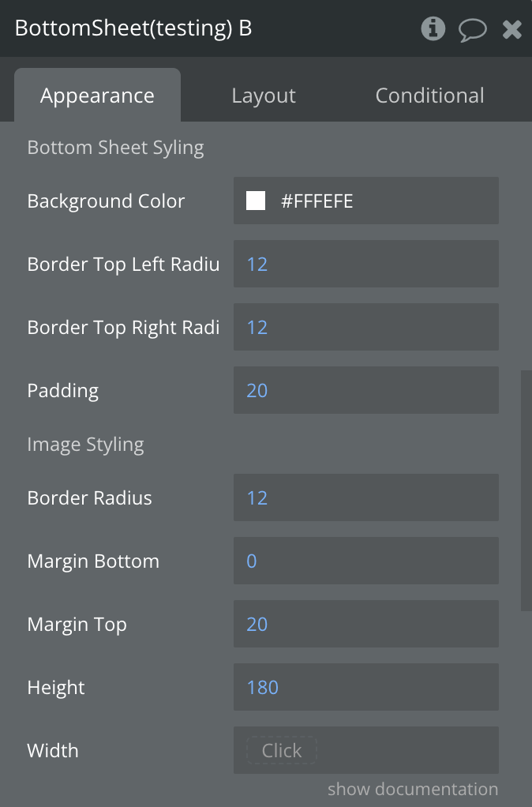Click the Border Top Left Radius field
Image resolution: width=532 pixels, height=807 pixels.
(x=365, y=264)
